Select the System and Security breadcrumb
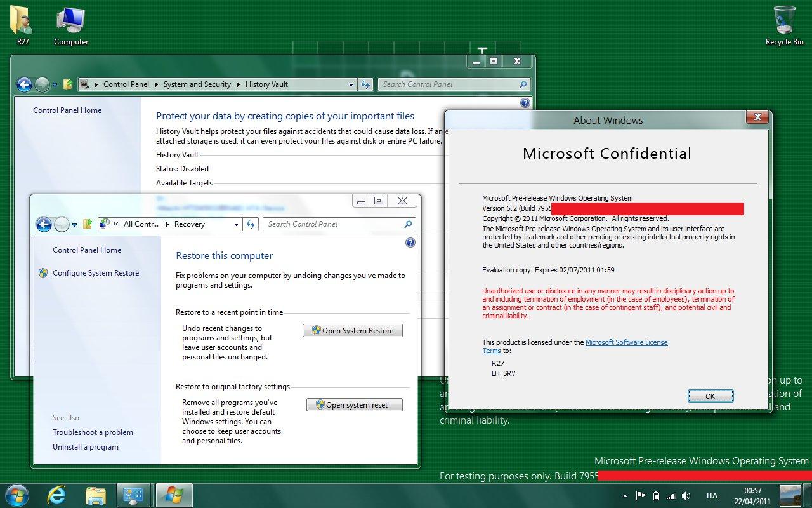The height and width of the screenshot is (508, 812). click(x=197, y=84)
